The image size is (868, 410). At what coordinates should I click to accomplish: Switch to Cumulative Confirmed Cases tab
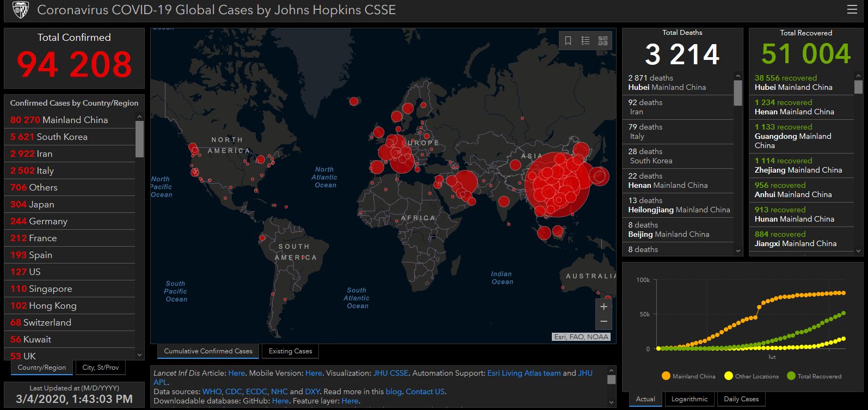click(208, 351)
